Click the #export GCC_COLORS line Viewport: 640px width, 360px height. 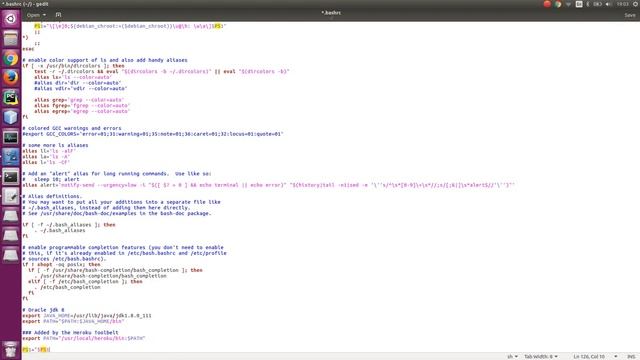(153, 134)
